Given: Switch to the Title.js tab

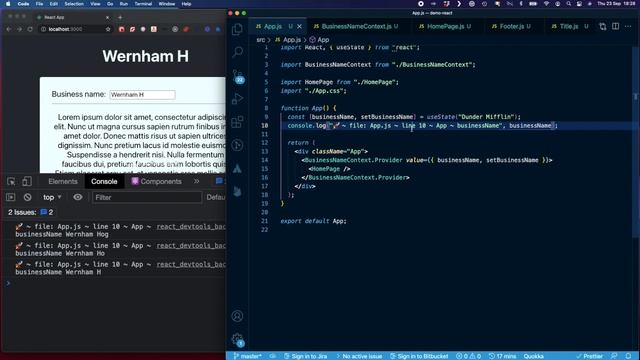Looking at the screenshot, I should point(569,26).
